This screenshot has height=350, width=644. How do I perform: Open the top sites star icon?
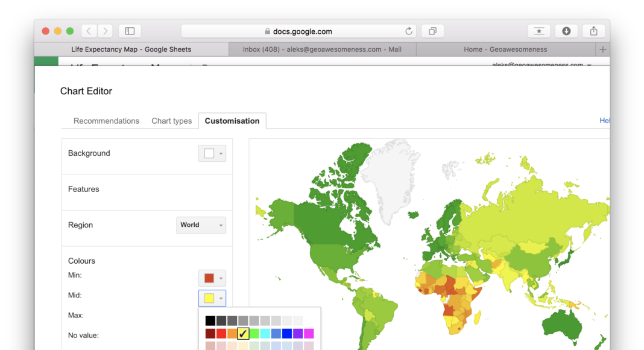(x=538, y=31)
